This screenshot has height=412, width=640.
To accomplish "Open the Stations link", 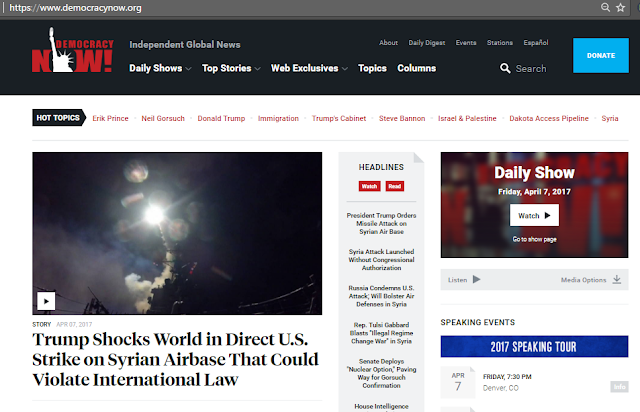I will click(500, 42).
